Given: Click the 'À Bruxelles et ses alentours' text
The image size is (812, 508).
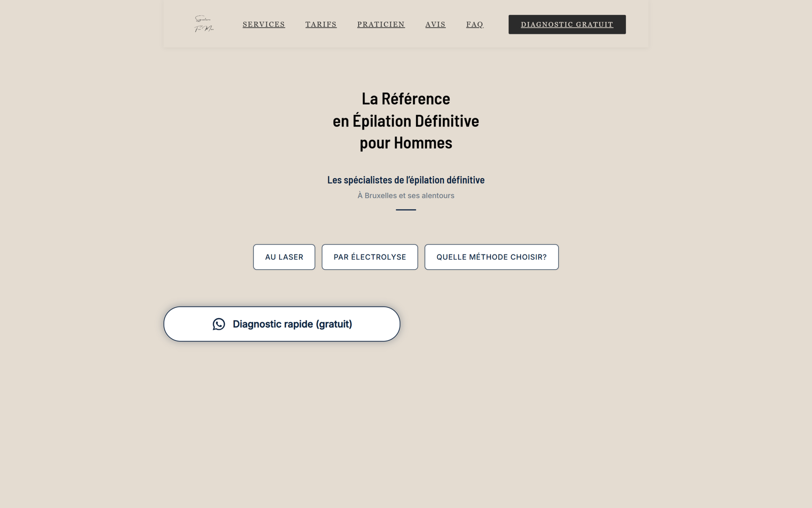Looking at the screenshot, I should point(406,195).
